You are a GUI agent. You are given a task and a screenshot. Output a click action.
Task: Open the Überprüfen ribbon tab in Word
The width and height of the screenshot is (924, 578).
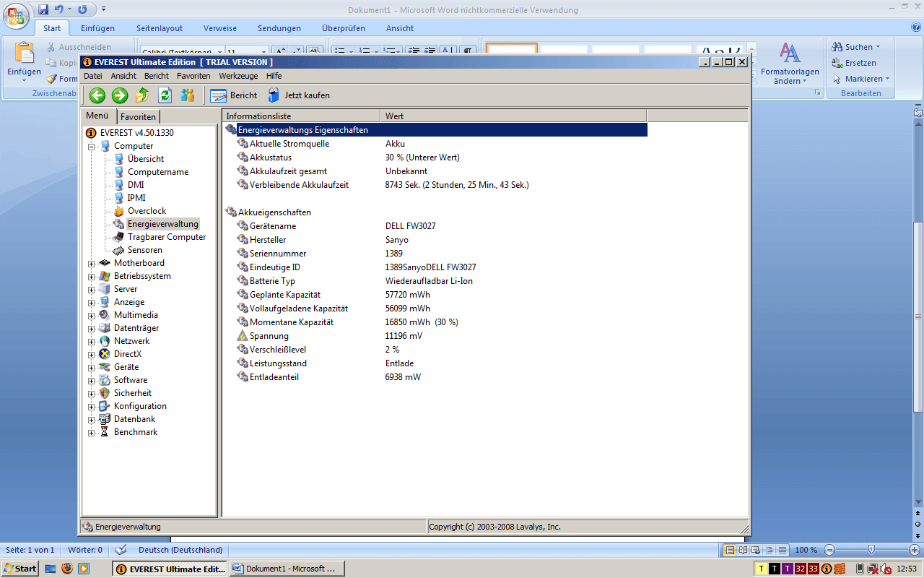(344, 28)
